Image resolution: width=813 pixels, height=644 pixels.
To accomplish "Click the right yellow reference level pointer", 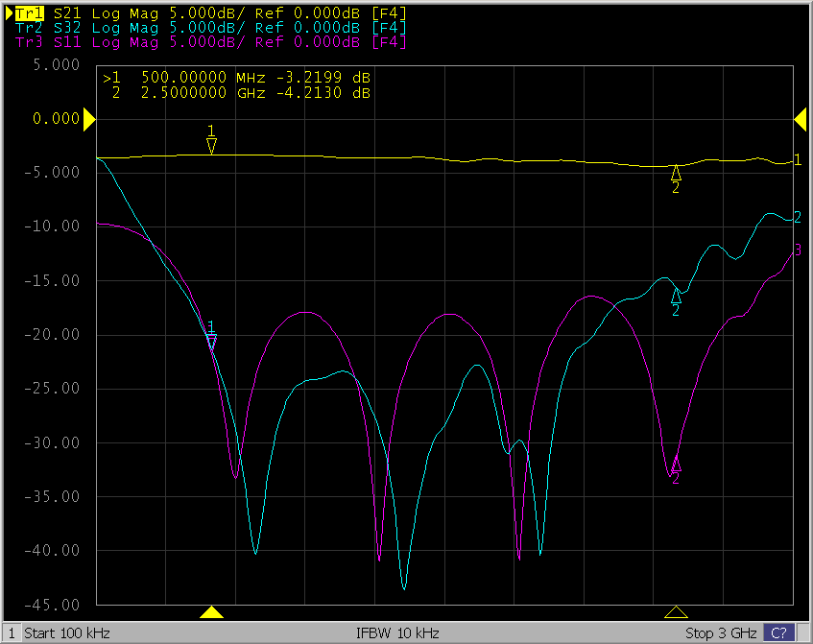I will point(800,118).
